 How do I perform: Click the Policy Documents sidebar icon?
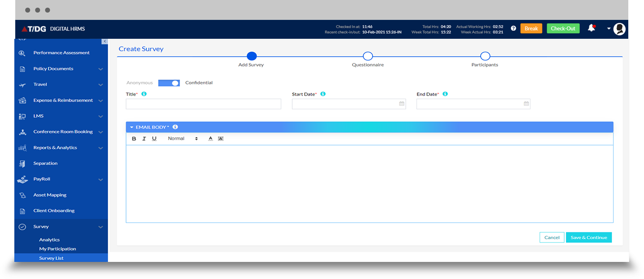22,69
